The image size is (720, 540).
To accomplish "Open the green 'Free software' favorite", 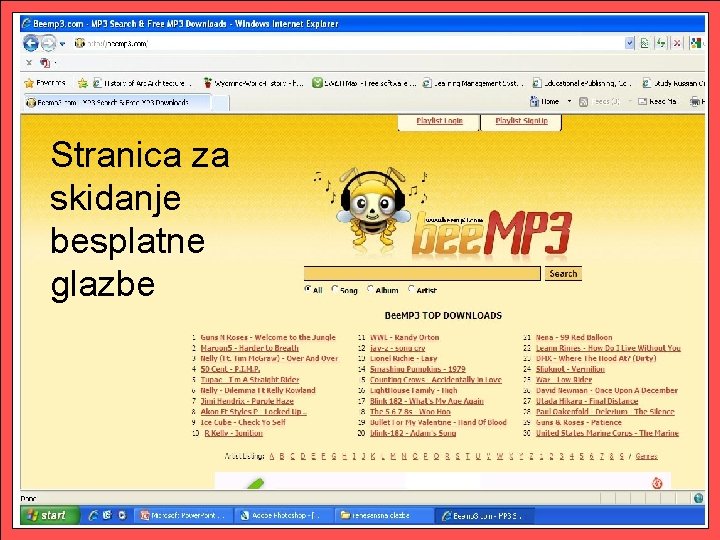I will pos(364,83).
